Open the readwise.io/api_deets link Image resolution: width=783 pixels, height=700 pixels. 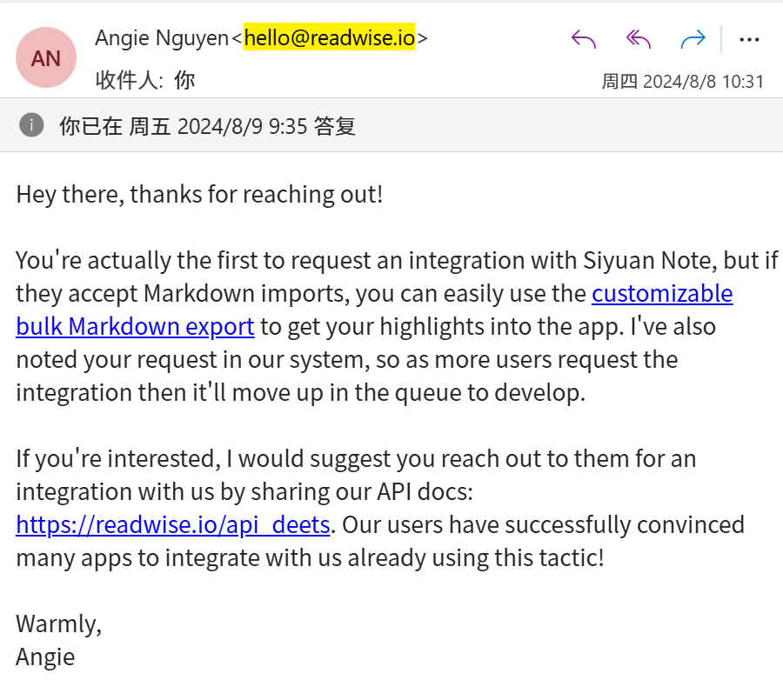pos(173,524)
